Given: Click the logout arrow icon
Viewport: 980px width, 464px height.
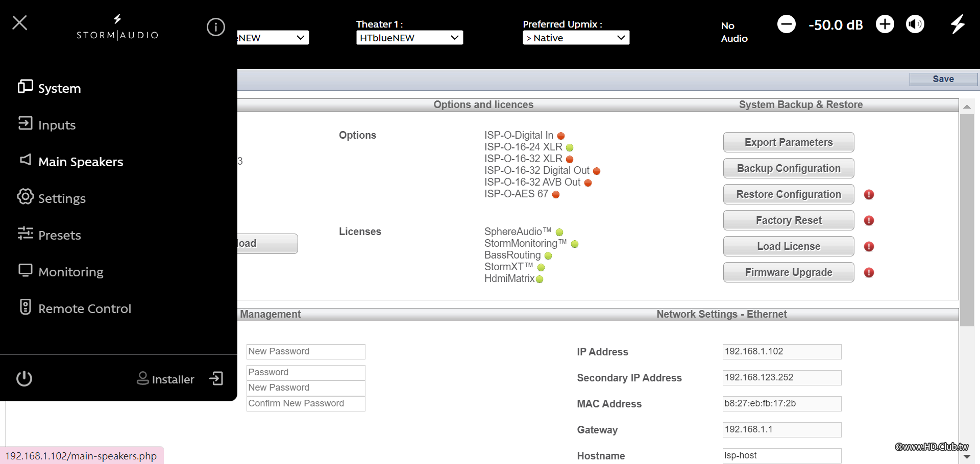Looking at the screenshot, I should click(x=216, y=378).
